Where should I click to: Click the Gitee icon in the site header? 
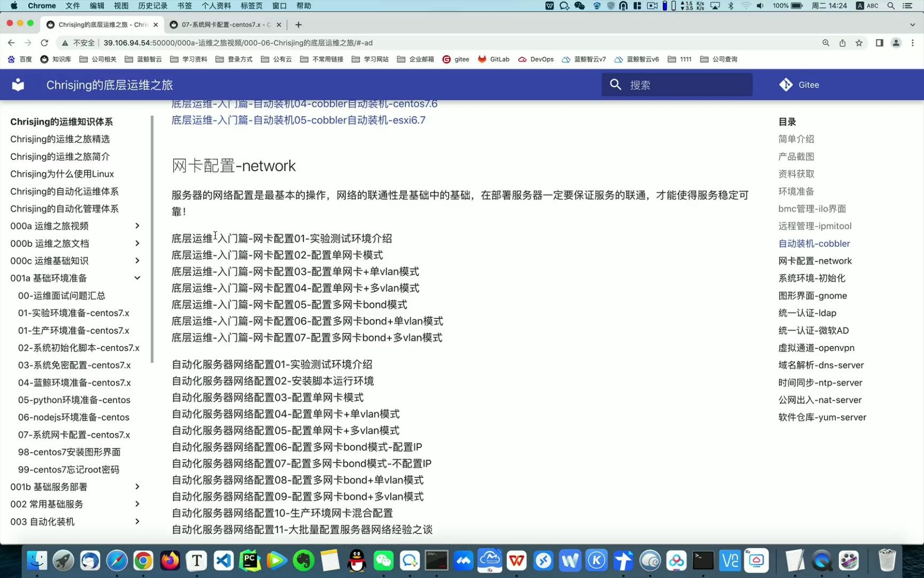[x=786, y=85]
